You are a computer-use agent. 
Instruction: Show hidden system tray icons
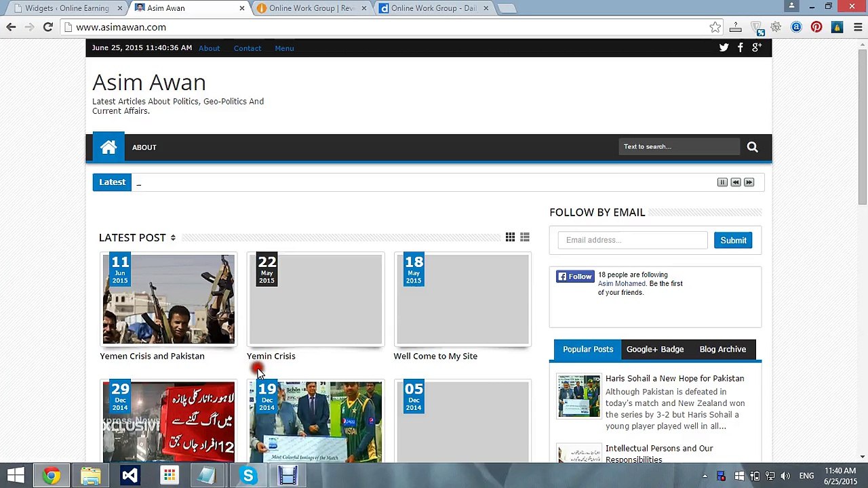click(705, 476)
